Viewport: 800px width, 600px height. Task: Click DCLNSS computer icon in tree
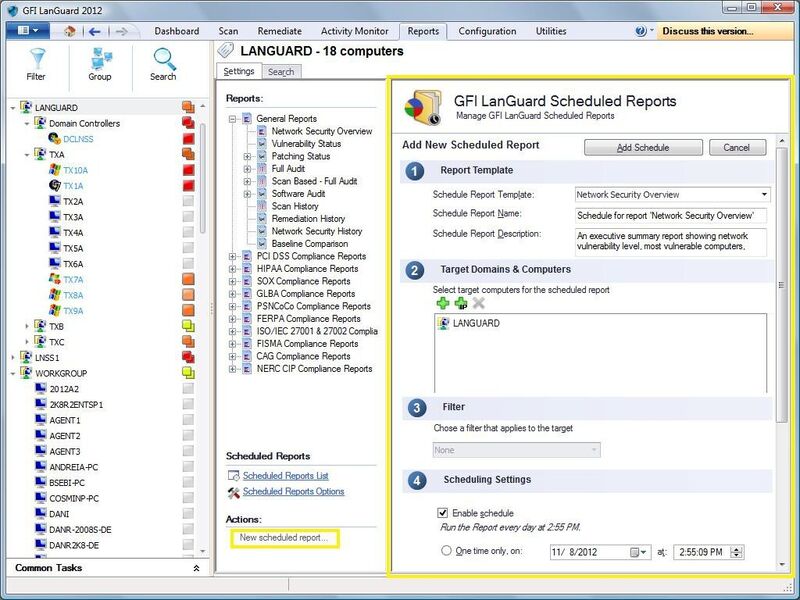pyautogui.click(x=54, y=138)
